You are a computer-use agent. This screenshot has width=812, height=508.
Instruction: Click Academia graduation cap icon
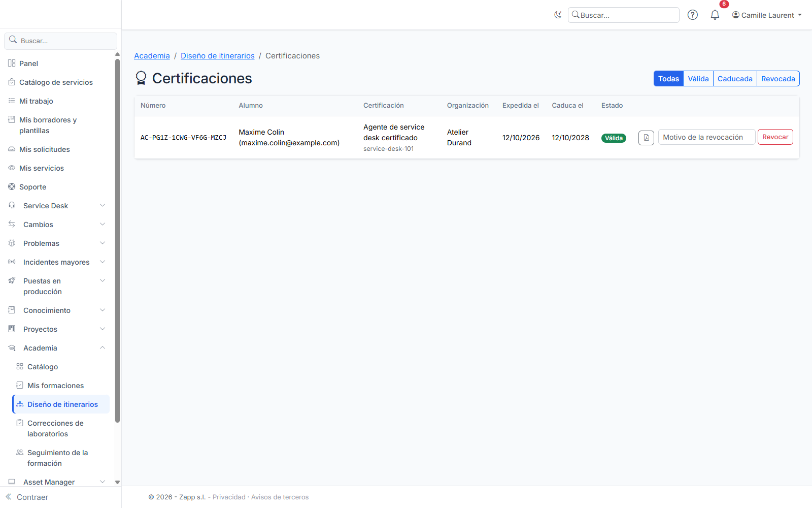[12, 347]
